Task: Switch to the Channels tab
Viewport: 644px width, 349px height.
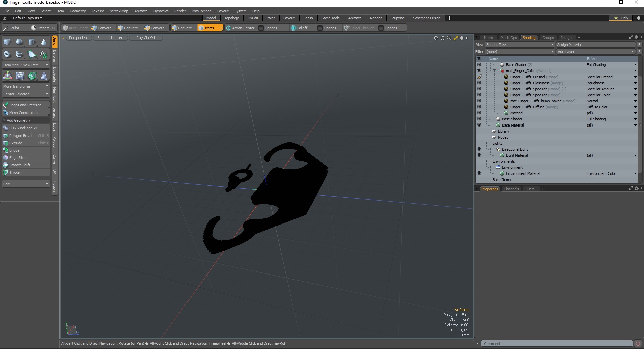Action: [511, 189]
